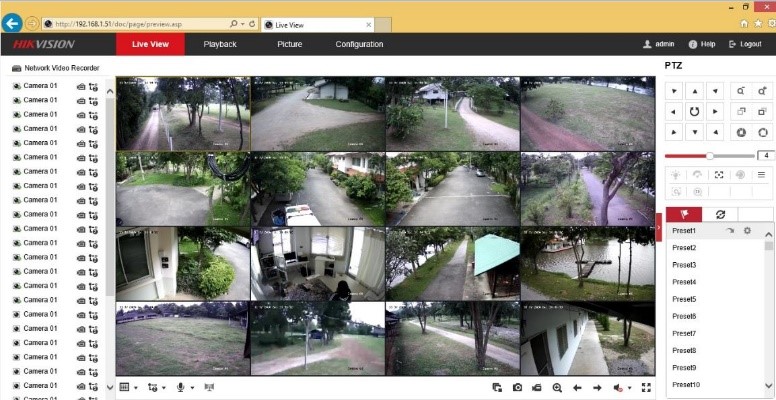
Task: Pan PTZ camera down
Action: [x=694, y=132]
